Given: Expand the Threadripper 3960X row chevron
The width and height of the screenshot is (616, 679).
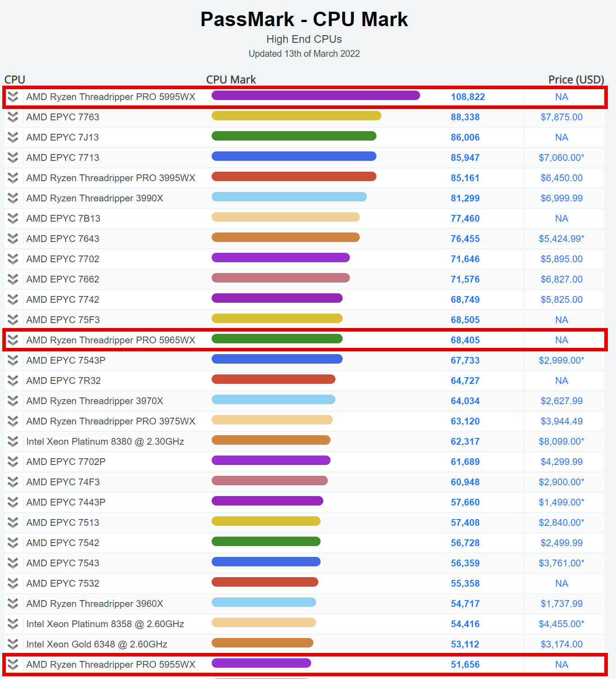Looking at the screenshot, I should click(13, 604).
